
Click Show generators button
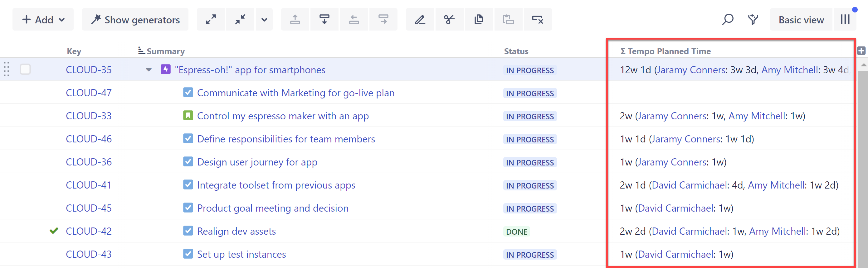pos(135,20)
